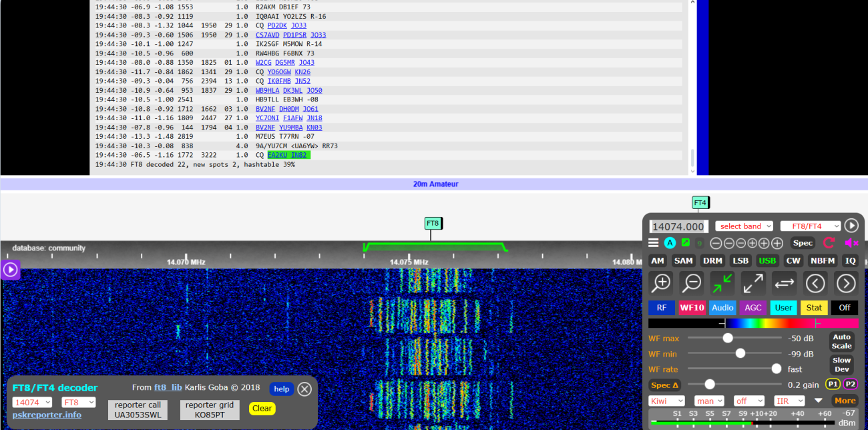Open the select band dropdown
The height and width of the screenshot is (430, 868).
pos(744,226)
